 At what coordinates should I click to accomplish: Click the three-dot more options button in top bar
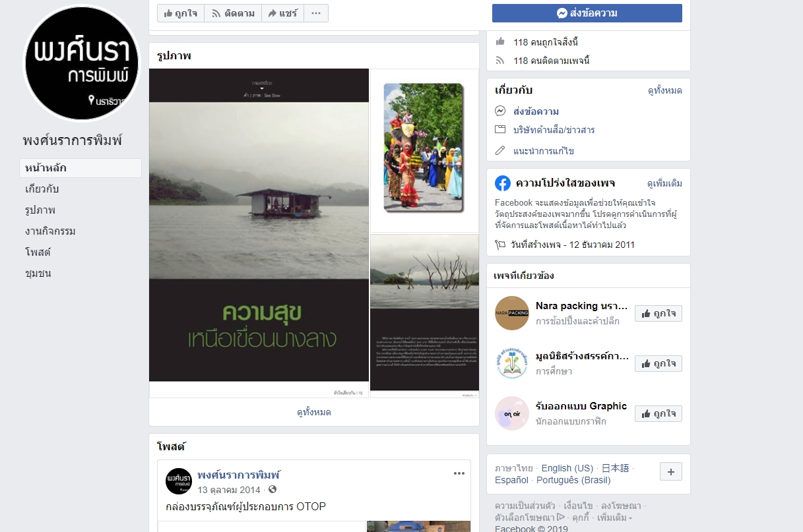[316, 13]
